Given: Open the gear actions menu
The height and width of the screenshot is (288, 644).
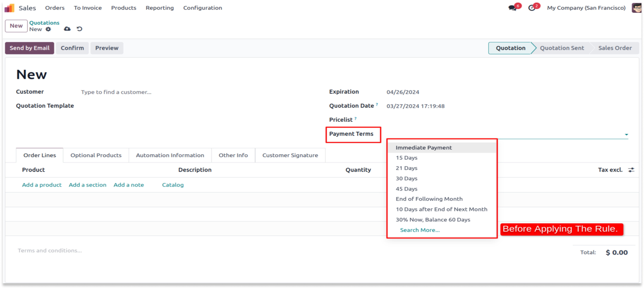Looking at the screenshot, I should pyautogui.click(x=48, y=29).
